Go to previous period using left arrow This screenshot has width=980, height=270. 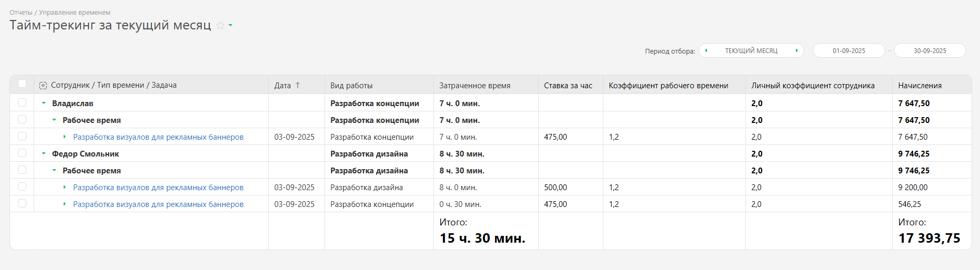[x=706, y=51]
